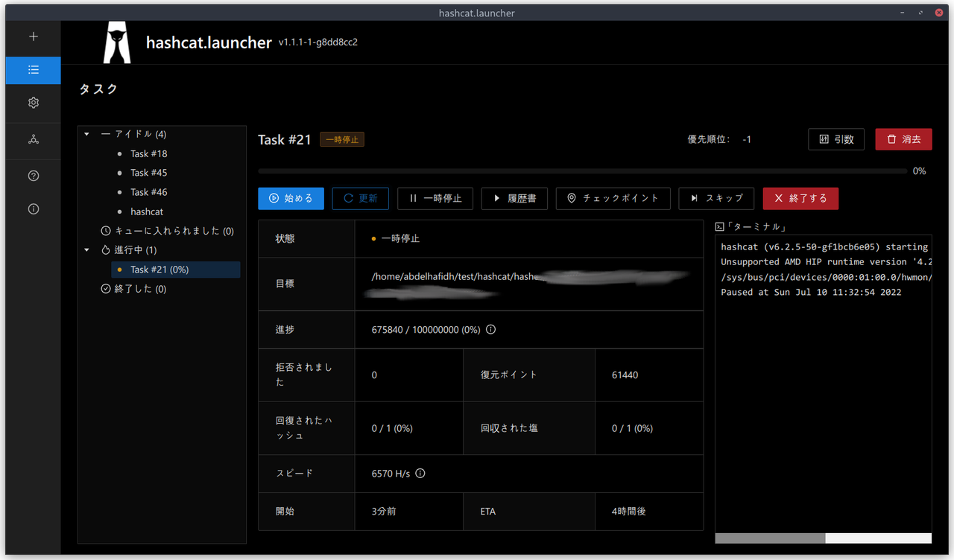
Task: Click the start time 3分前
Action: coord(384,512)
